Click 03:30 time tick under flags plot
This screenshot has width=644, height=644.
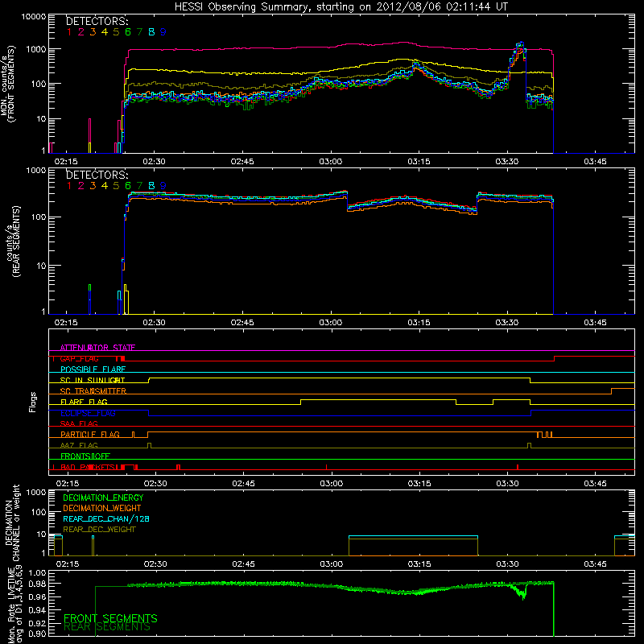click(507, 484)
